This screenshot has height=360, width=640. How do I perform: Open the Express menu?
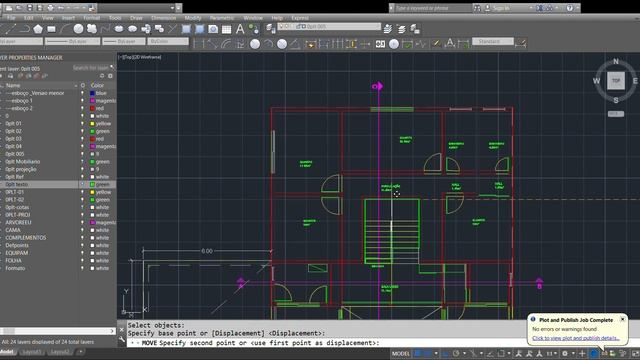point(300,18)
